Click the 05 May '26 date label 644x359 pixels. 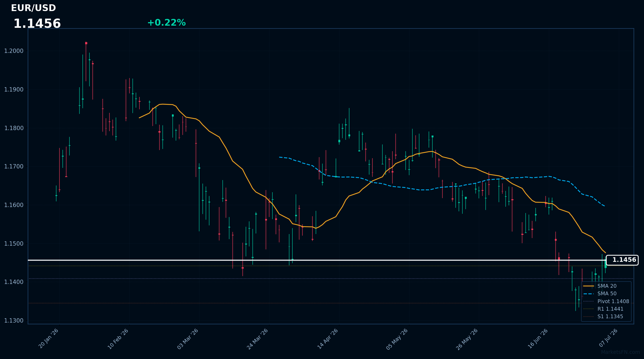[x=397, y=339]
